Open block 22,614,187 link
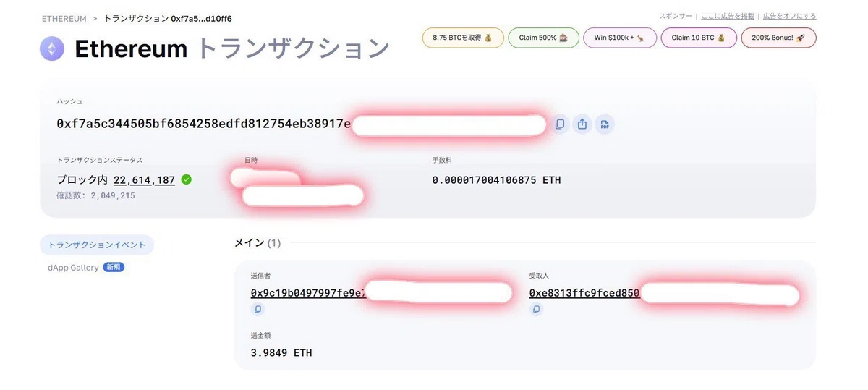 (x=144, y=180)
